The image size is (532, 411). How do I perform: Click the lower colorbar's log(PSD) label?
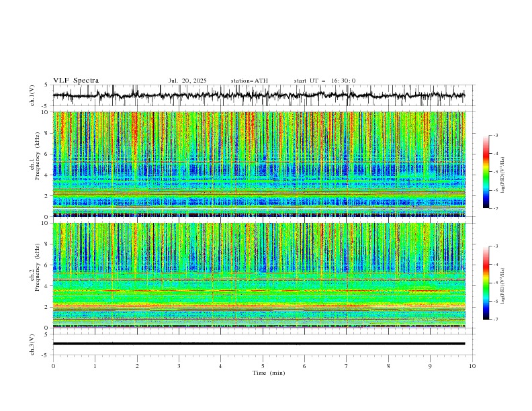tap(503, 286)
